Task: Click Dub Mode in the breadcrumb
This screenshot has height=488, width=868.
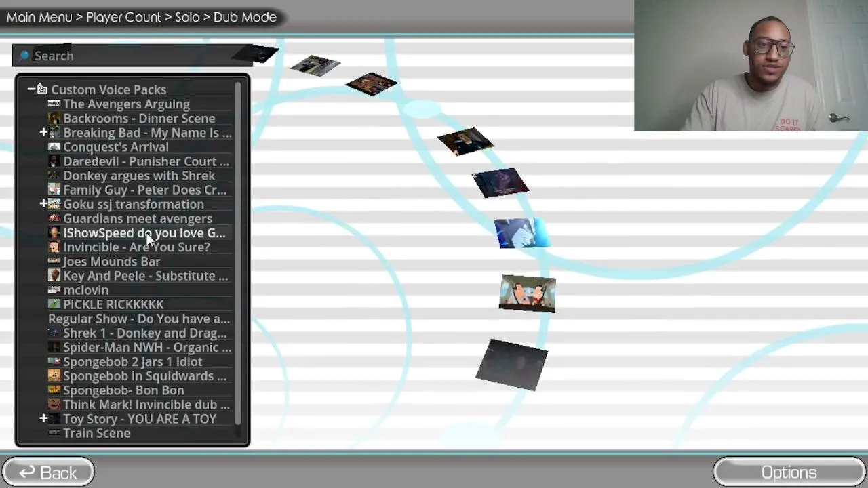Action: tap(245, 17)
